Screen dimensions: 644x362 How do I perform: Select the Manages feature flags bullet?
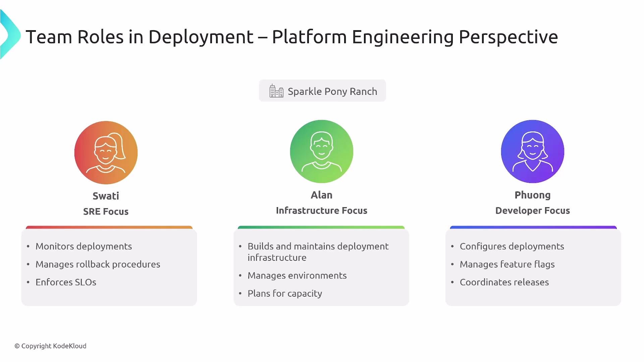507,264
